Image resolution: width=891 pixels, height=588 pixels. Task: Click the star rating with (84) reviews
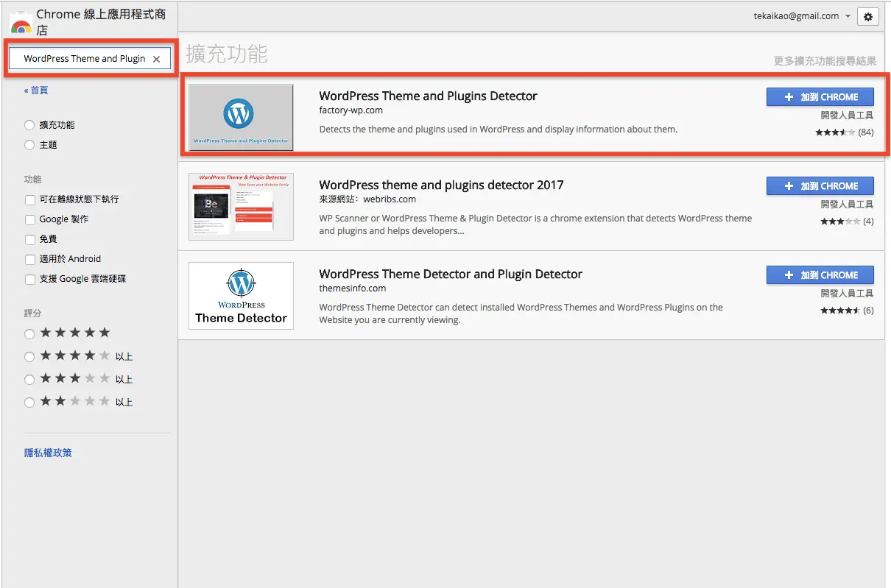point(845,132)
